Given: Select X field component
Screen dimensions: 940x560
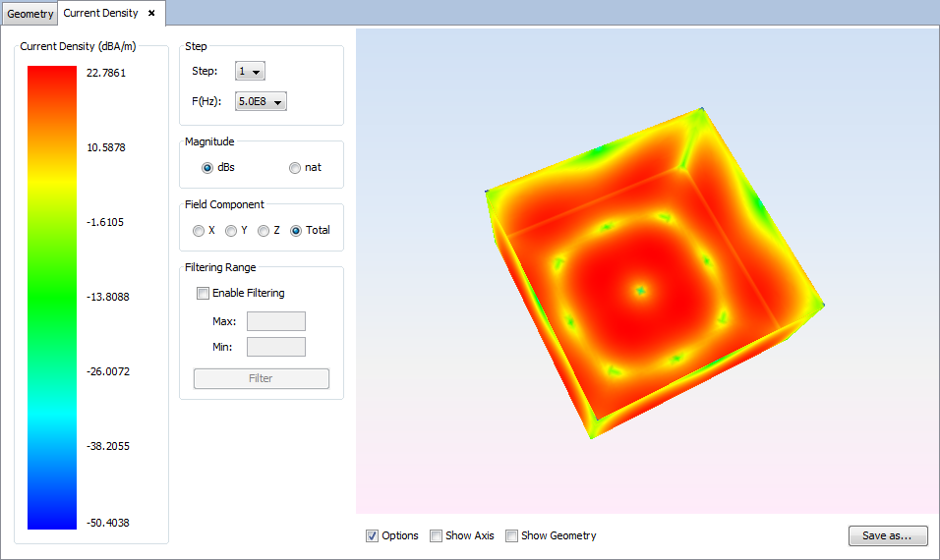Looking at the screenshot, I should pos(199,231).
